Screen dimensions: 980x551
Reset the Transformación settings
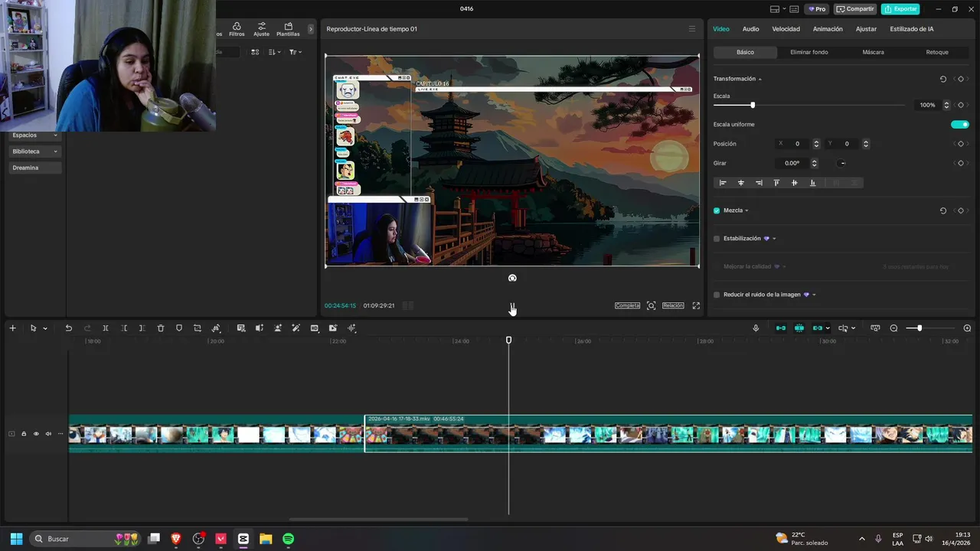(942, 79)
